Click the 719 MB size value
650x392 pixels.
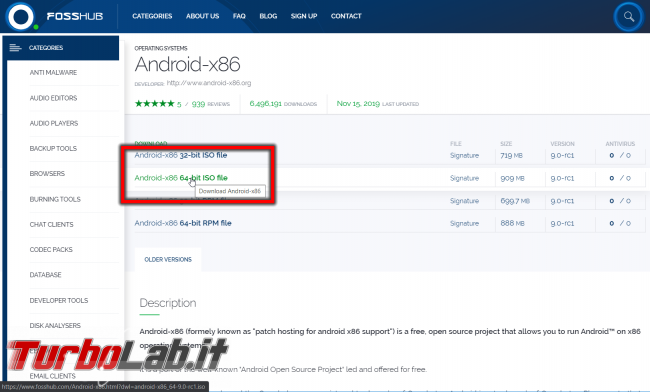512,155
